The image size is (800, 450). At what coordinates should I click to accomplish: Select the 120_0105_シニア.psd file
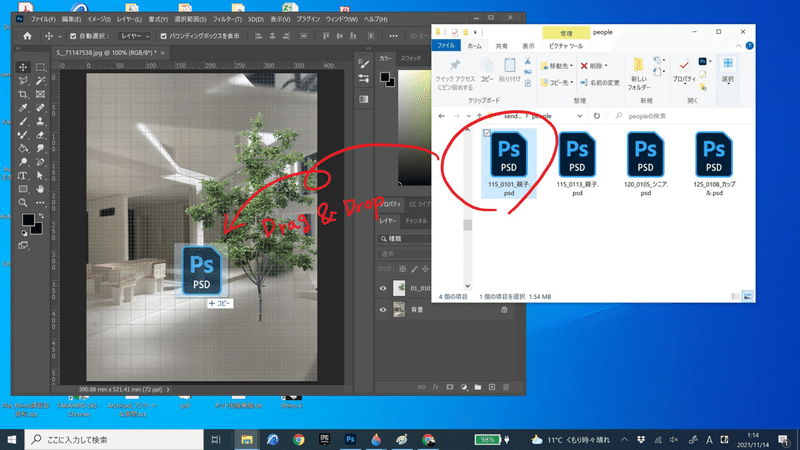click(645, 164)
